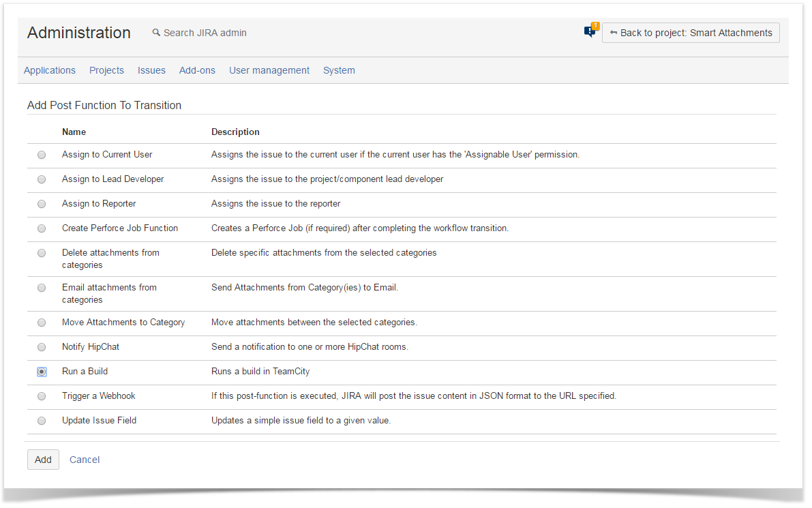
Task: Select the Trigger a Webhook radio button
Action: pyautogui.click(x=42, y=396)
